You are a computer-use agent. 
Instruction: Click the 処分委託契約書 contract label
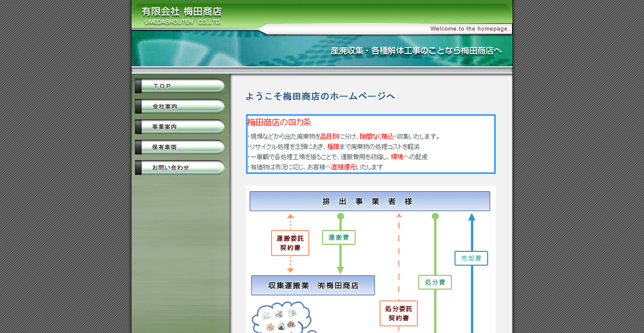point(398,314)
